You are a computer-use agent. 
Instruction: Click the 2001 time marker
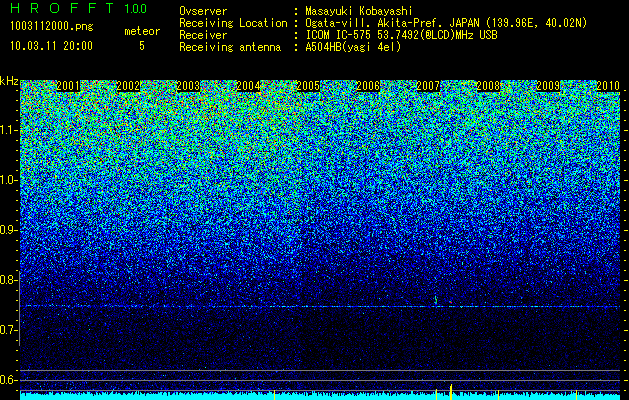click(x=68, y=86)
